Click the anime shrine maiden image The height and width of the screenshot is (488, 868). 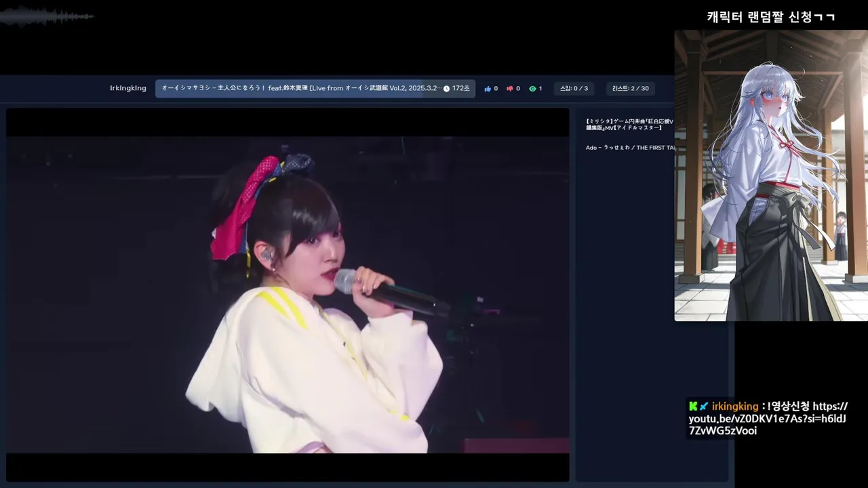[x=771, y=176]
